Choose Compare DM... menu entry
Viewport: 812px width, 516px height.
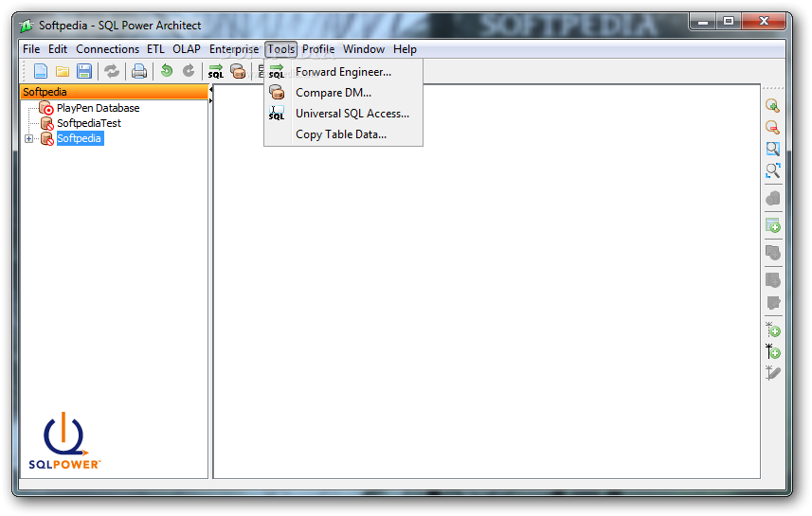click(x=343, y=93)
